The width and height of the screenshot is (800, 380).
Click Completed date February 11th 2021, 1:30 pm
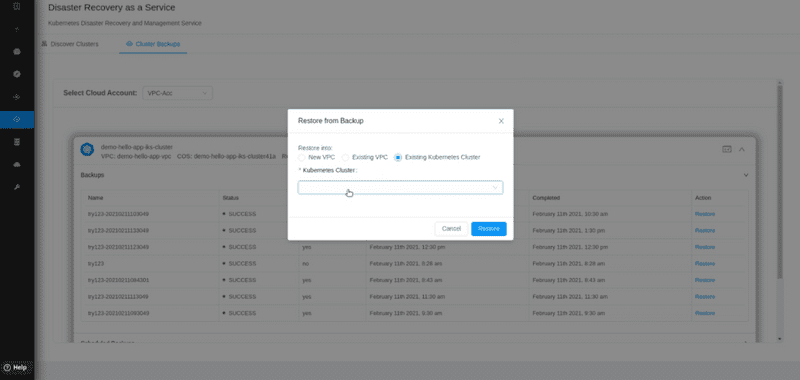(569, 231)
